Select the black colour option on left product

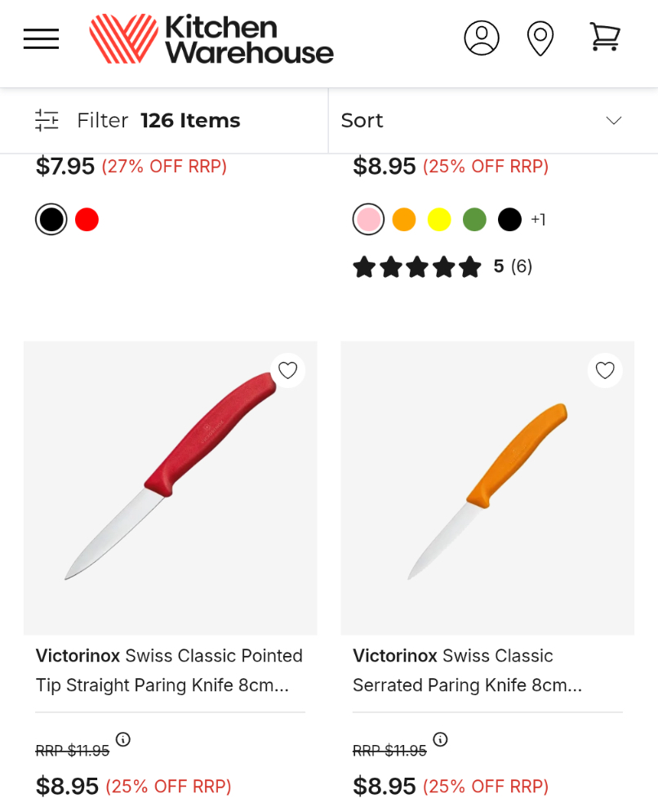pos(51,220)
